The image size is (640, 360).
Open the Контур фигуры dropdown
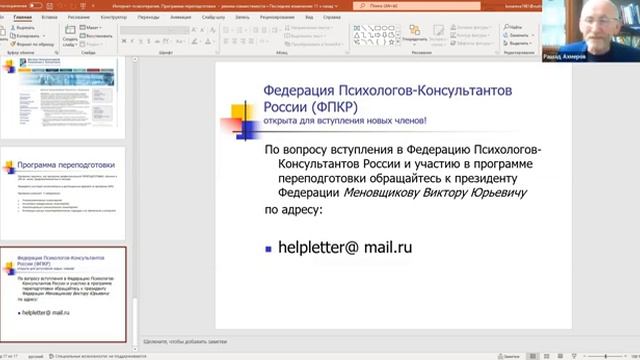pos(471,36)
